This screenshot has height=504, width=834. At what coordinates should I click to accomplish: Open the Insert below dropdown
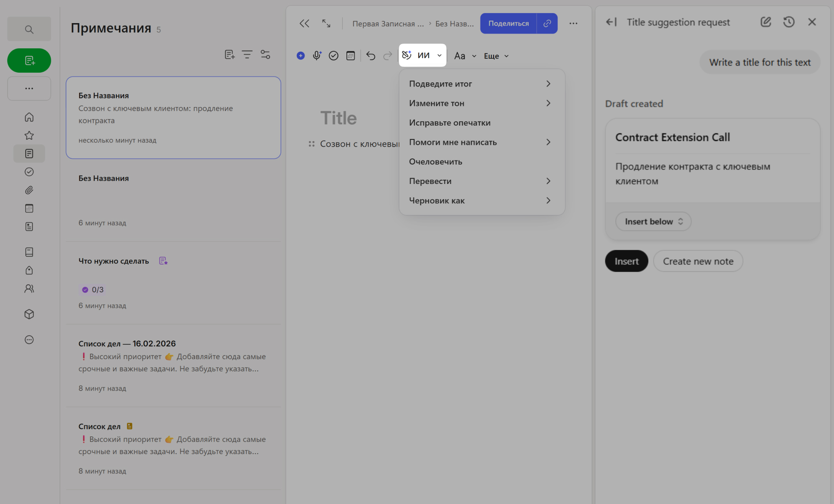(653, 221)
